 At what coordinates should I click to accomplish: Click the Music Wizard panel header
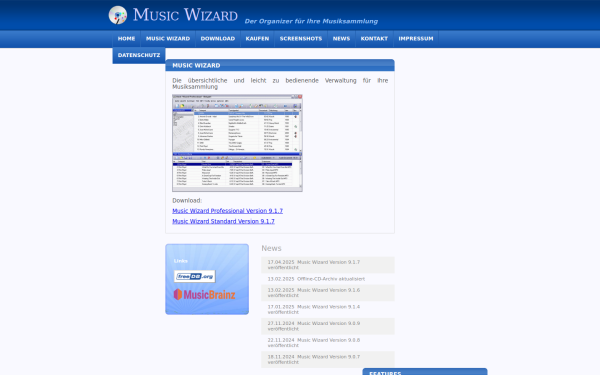click(x=280, y=65)
